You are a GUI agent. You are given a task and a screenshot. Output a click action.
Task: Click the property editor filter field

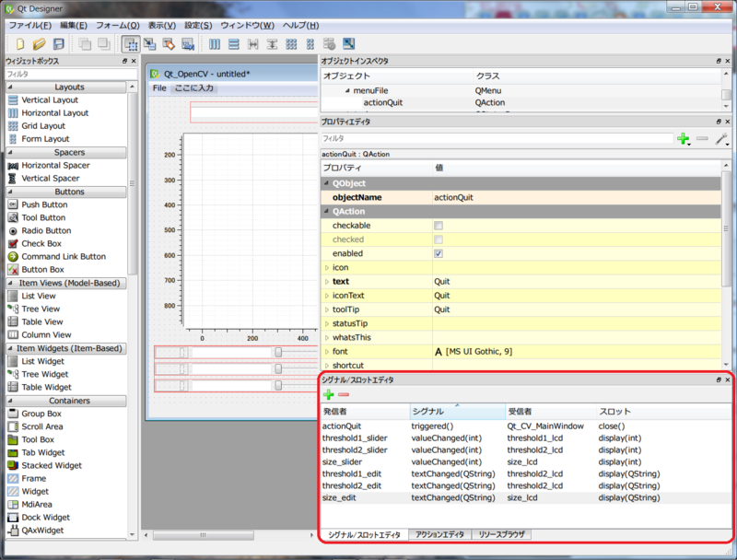(497, 138)
